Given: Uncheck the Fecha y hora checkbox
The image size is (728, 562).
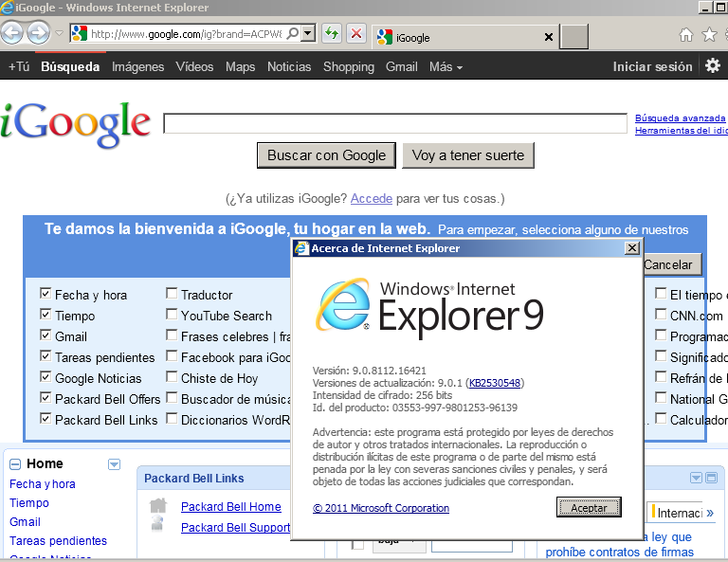Looking at the screenshot, I should (x=45, y=294).
